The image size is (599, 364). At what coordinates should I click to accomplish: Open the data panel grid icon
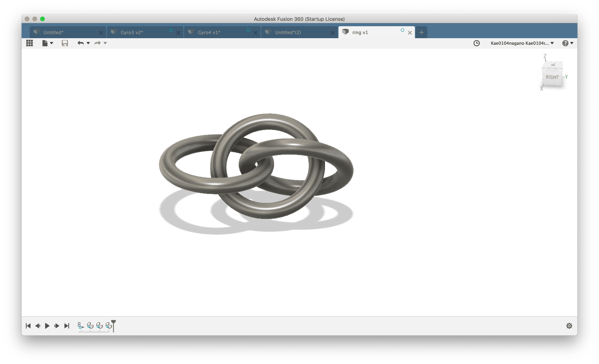[x=29, y=43]
